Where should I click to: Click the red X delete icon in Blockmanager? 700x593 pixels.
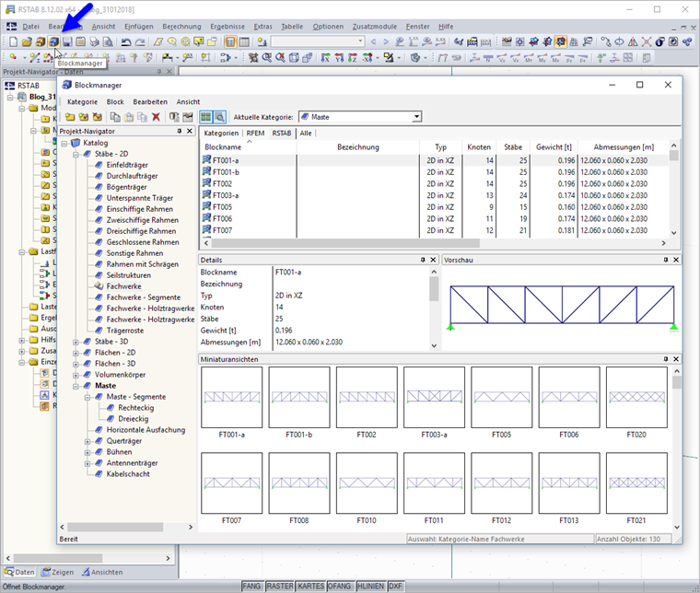click(156, 117)
